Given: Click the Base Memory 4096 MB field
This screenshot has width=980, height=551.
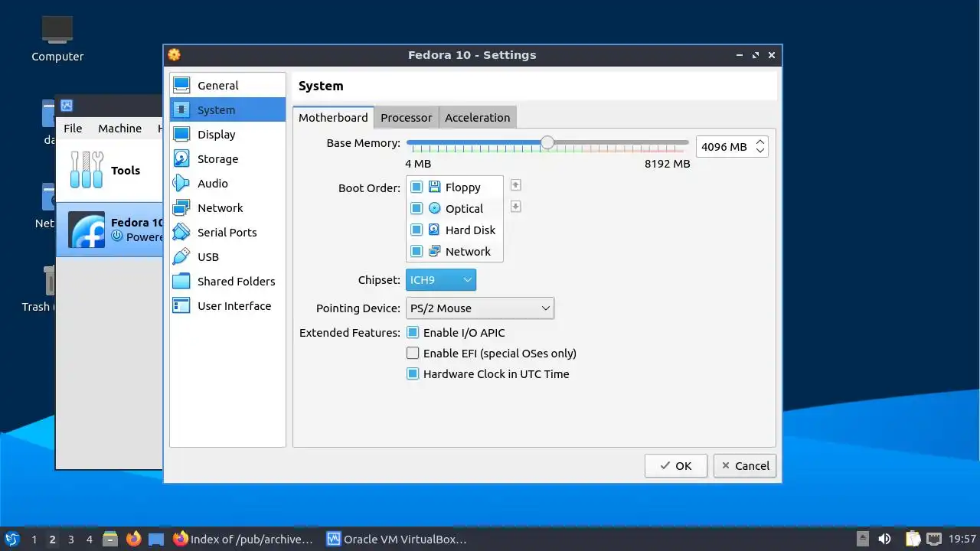Looking at the screenshot, I should coord(725,147).
